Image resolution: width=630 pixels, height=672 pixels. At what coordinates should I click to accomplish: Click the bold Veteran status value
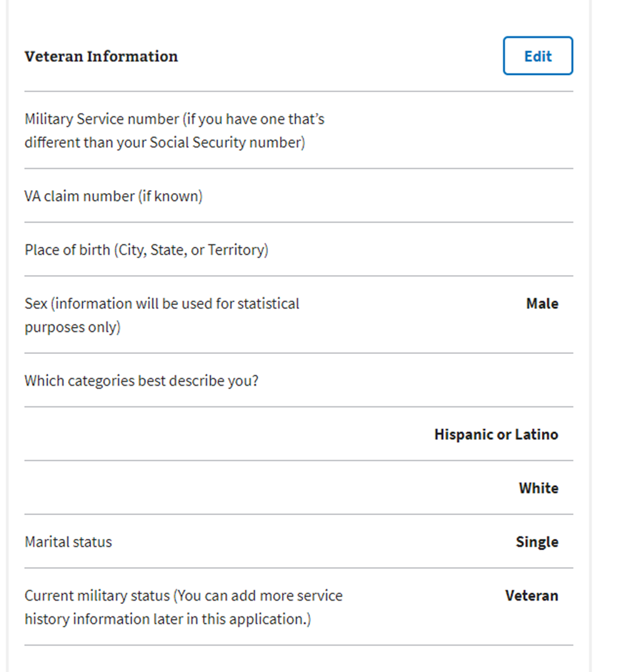(531, 596)
